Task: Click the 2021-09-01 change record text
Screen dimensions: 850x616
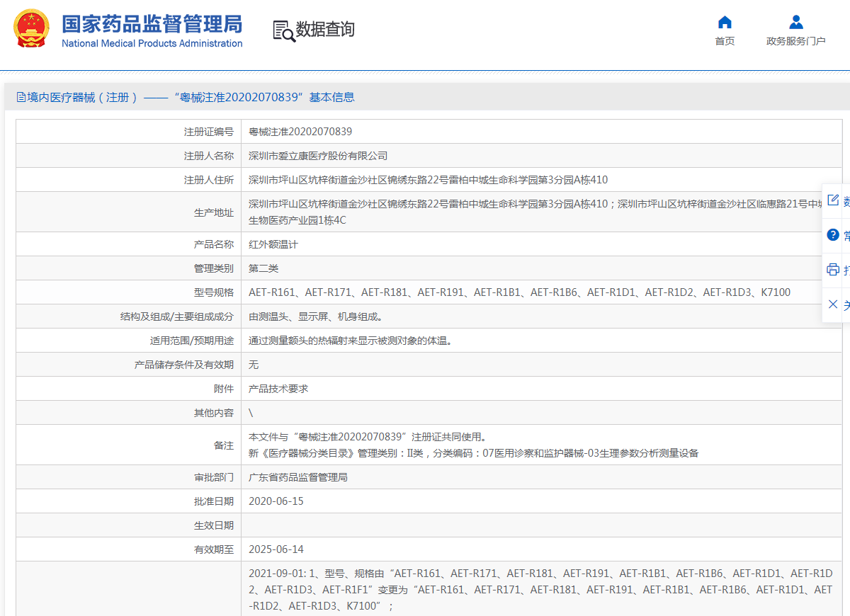Action: pos(540,590)
